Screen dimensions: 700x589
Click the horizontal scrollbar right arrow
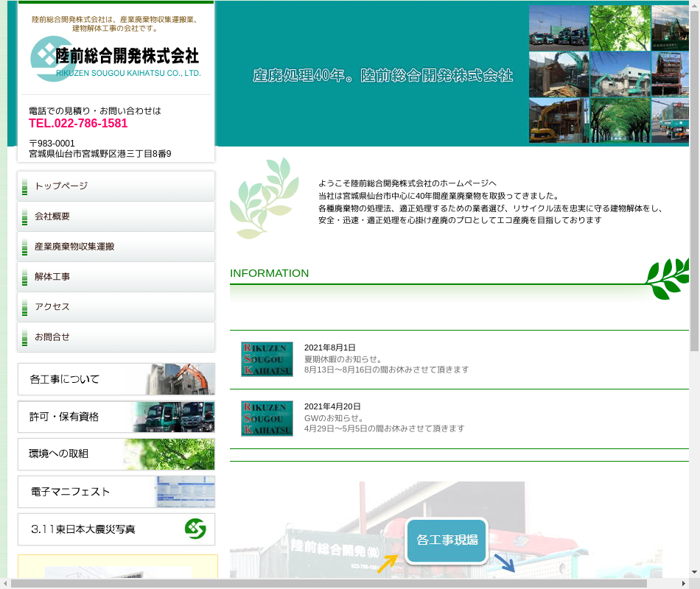(x=684, y=584)
